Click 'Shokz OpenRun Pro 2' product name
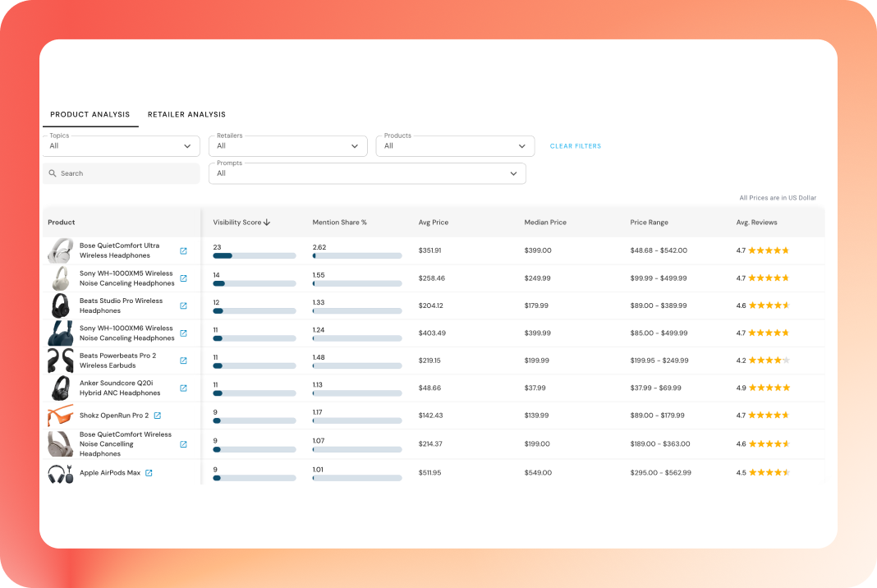The image size is (877, 588). (114, 415)
